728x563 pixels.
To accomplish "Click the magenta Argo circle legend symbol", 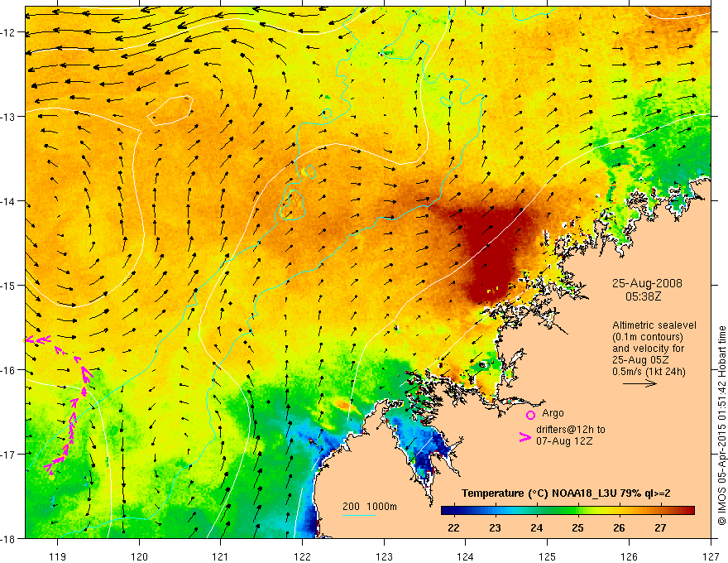I will (530, 415).
